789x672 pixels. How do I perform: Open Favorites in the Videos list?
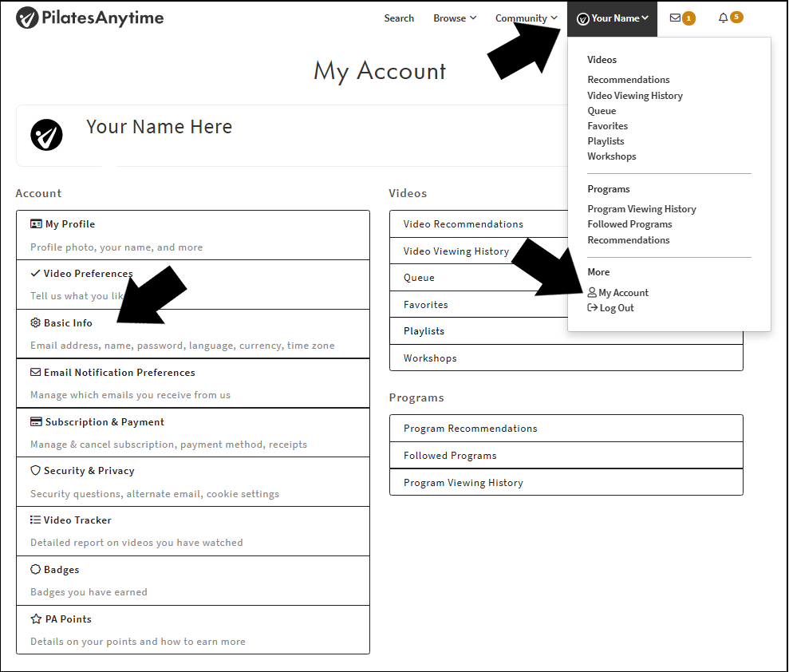(x=479, y=304)
